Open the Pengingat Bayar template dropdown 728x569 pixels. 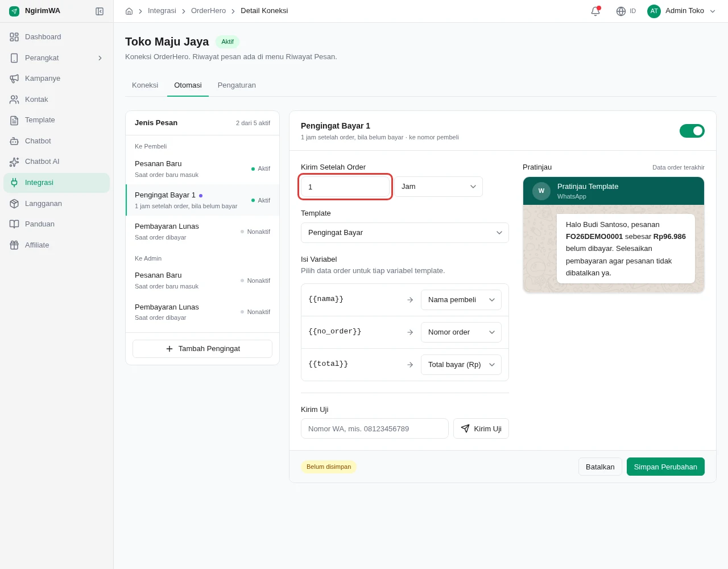(x=405, y=233)
